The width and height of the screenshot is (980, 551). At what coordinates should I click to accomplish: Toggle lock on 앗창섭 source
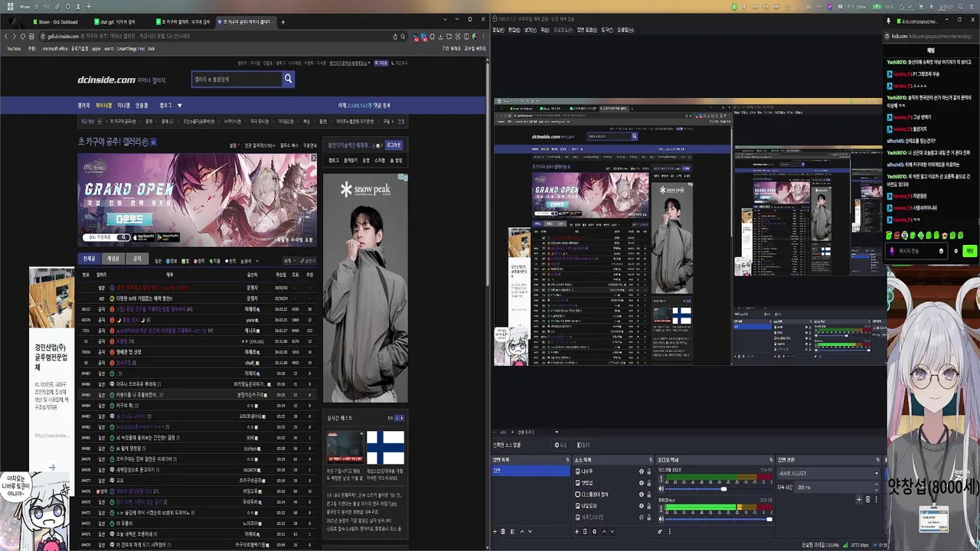[648, 483]
